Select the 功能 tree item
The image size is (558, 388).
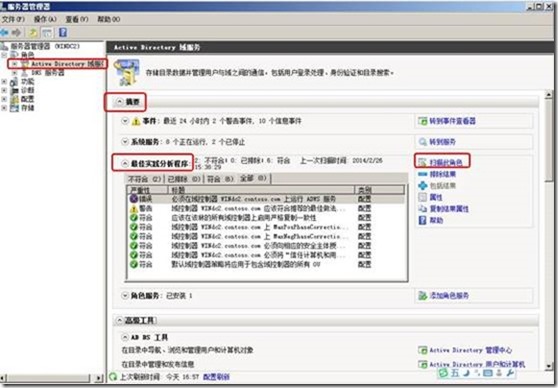pos(27,82)
